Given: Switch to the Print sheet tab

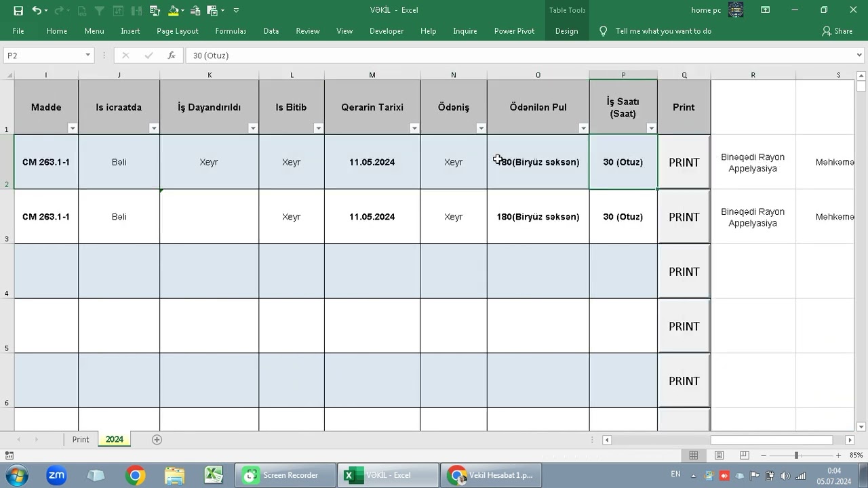Looking at the screenshot, I should pos(81,439).
